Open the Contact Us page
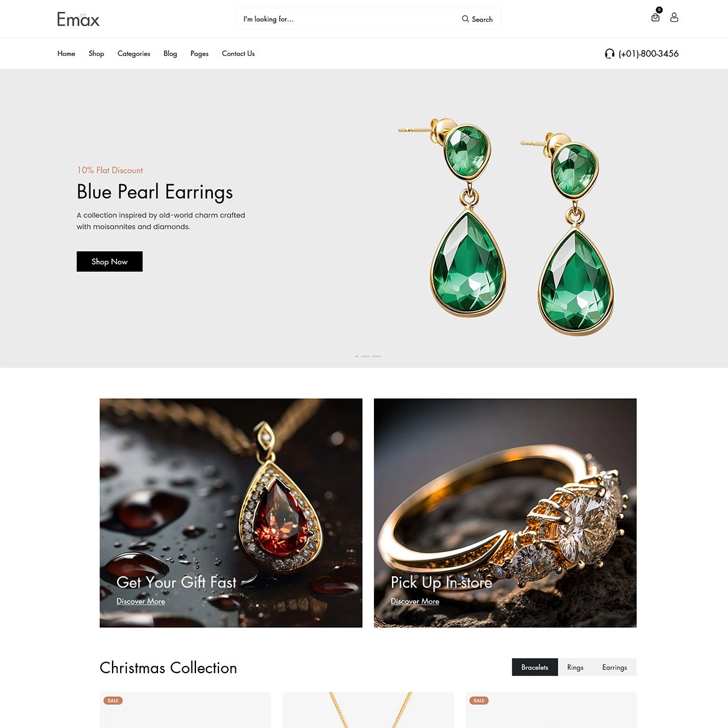The height and width of the screenshot is (728, 728). [x=238, y=54]
